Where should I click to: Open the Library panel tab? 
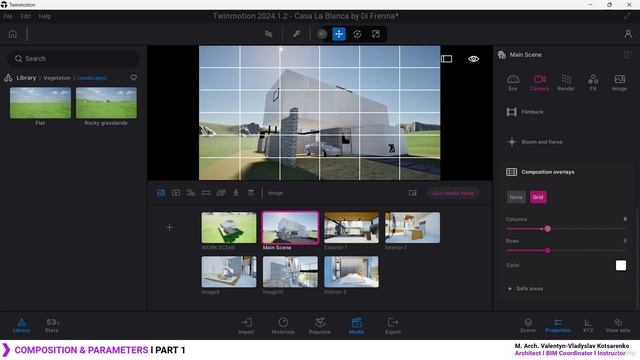tap(21, 326)
